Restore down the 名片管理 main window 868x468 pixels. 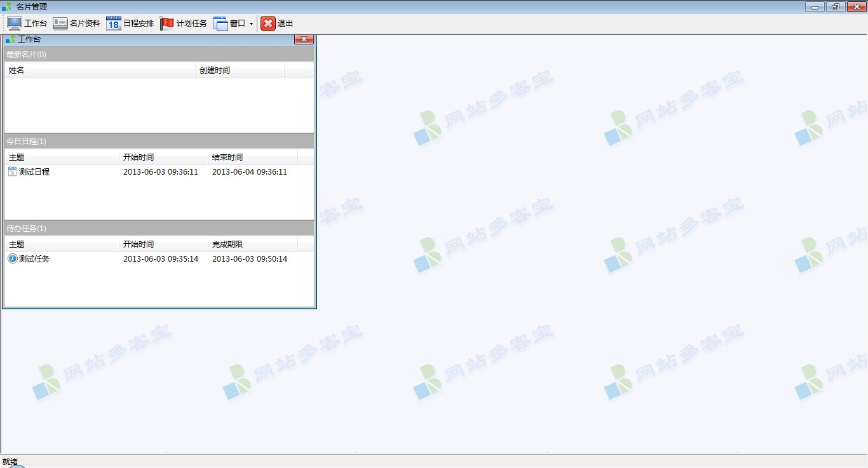[x=835, y=6]
